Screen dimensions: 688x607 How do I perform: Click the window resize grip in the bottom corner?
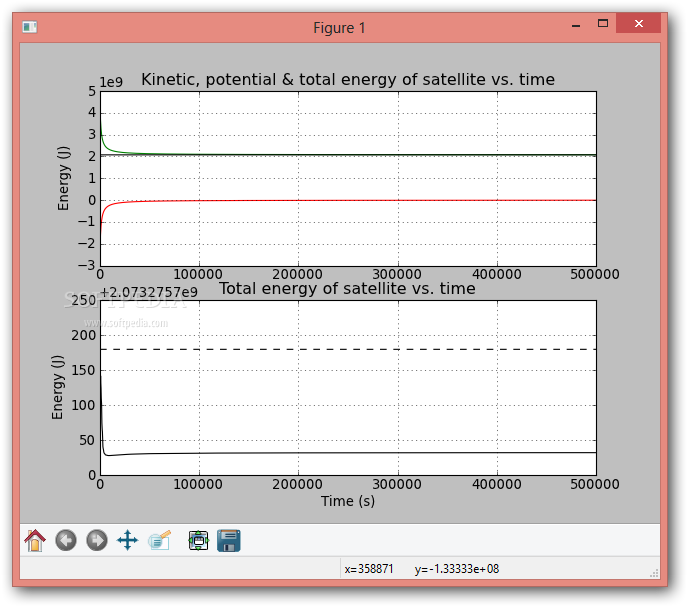pyautogui.click(x=654, y=573)
